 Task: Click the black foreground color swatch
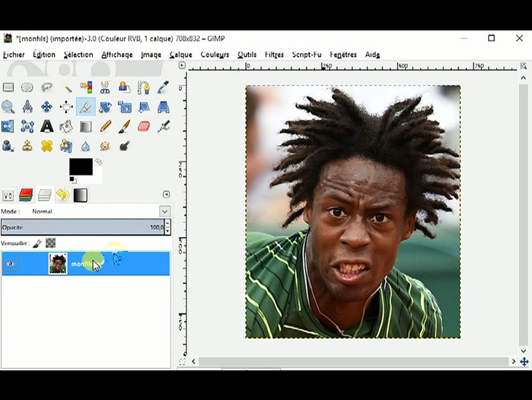[x=81, y=167]
